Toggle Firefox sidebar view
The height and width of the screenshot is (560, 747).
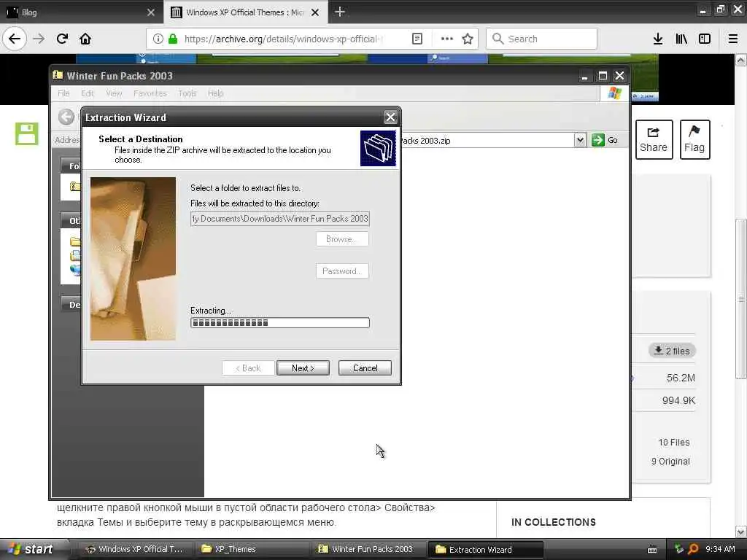point(705,39)
